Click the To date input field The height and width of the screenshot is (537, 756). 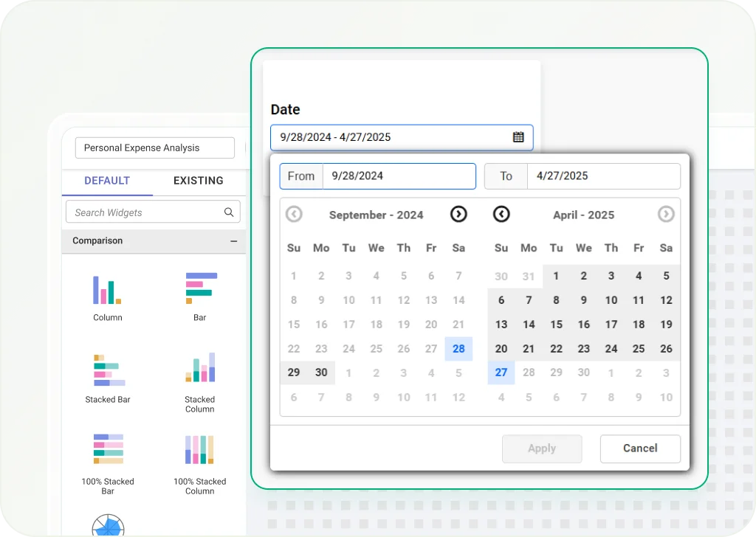click(x=602, y=176)
